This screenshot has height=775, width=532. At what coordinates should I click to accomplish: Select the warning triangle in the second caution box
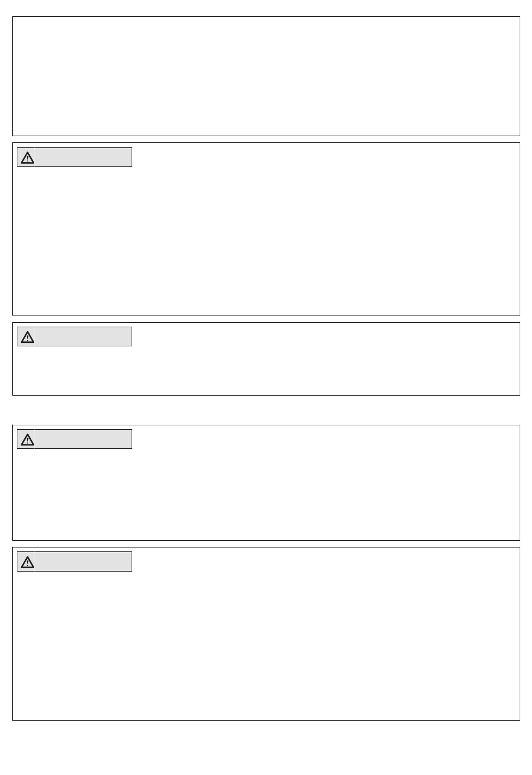tap(27, 337)
